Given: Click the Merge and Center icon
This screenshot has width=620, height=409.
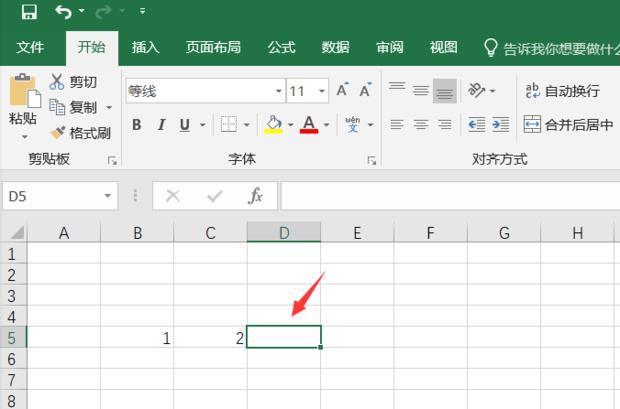Looking at the screenshot, I should point(533,125).
